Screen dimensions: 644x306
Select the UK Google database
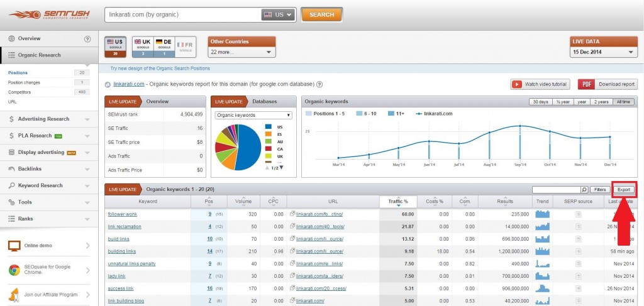tap(143, 46)
